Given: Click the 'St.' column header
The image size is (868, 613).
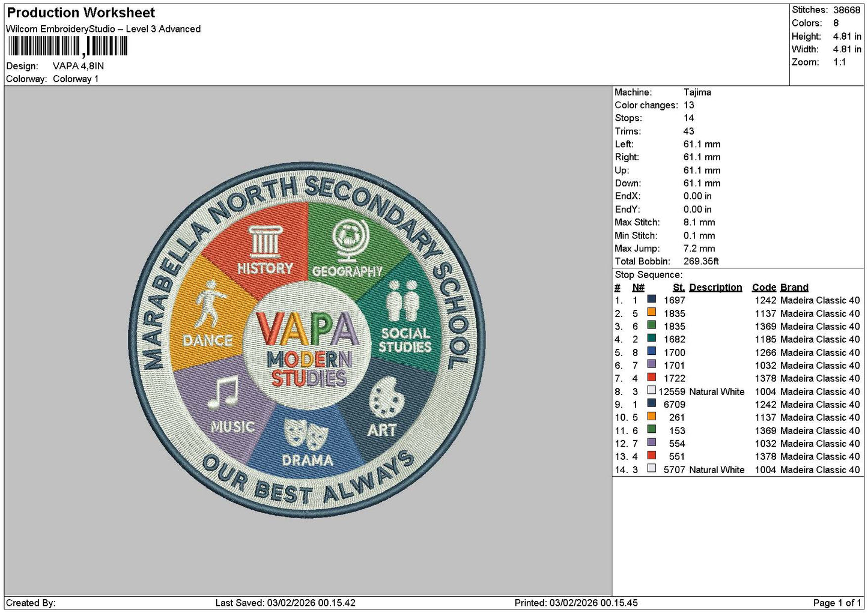Looking at the screenshot, I should click(679, 288).
